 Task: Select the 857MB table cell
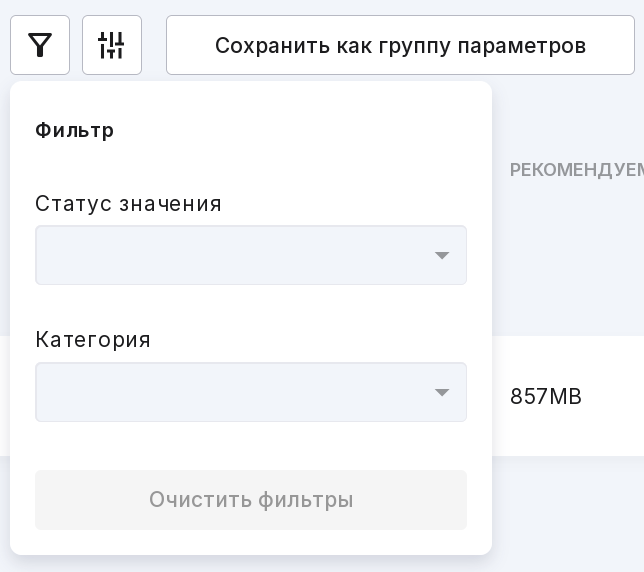coord(546,397)
